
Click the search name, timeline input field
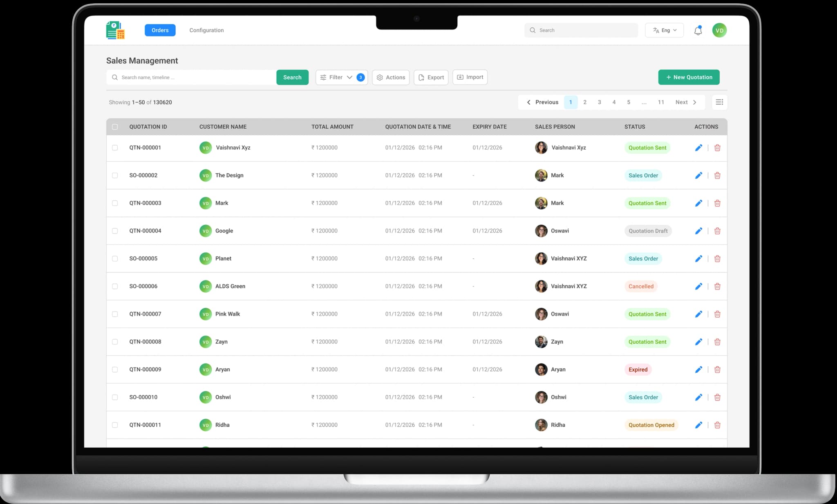pos(192,77)
